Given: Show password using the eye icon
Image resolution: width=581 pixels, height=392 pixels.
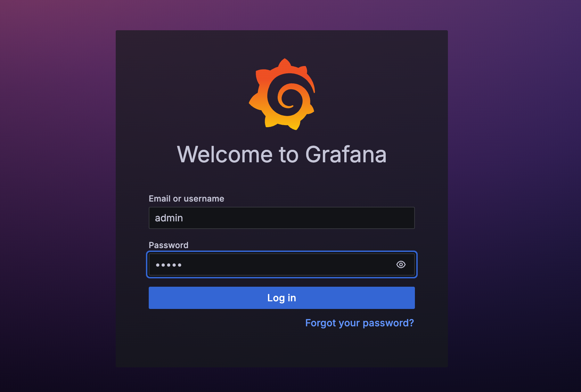Looking at the screenshot, I should click(401, 264).
